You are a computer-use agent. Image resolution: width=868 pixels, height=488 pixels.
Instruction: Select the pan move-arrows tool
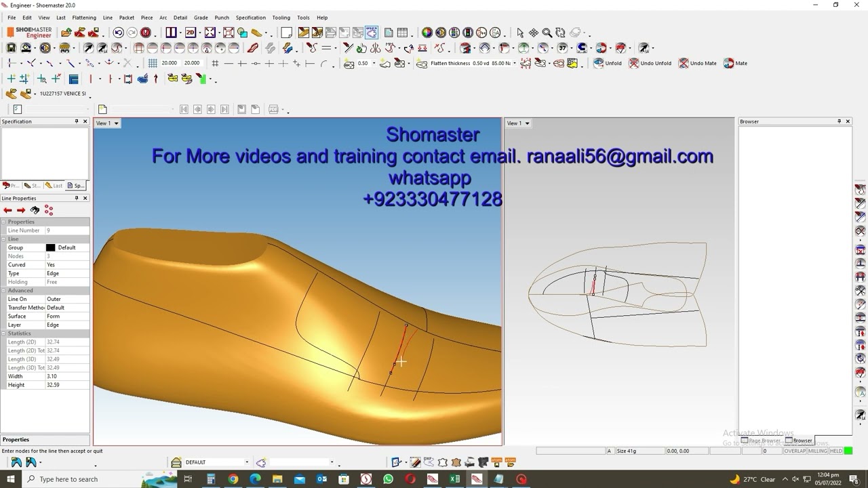tap(534, 33)
